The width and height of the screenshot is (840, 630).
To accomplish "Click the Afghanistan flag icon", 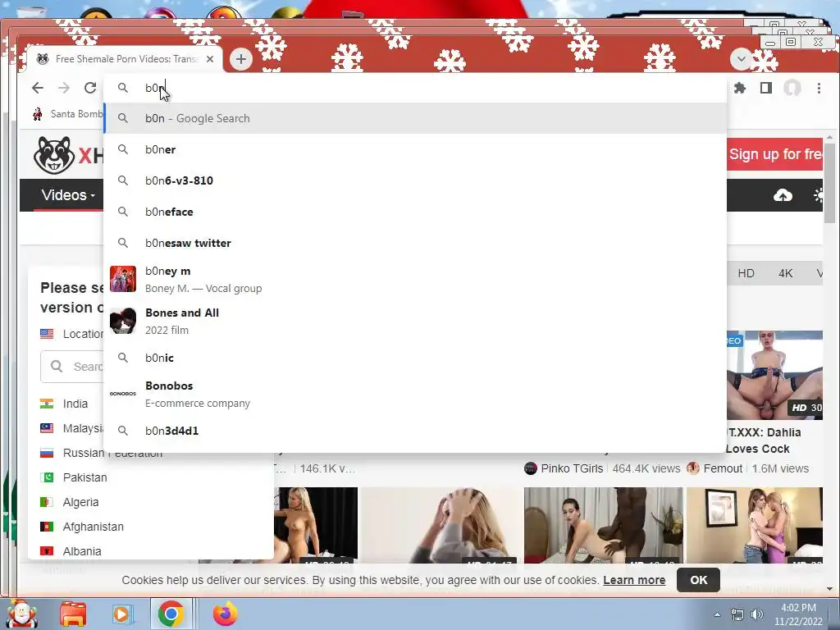I will click(x=47, y=527).
